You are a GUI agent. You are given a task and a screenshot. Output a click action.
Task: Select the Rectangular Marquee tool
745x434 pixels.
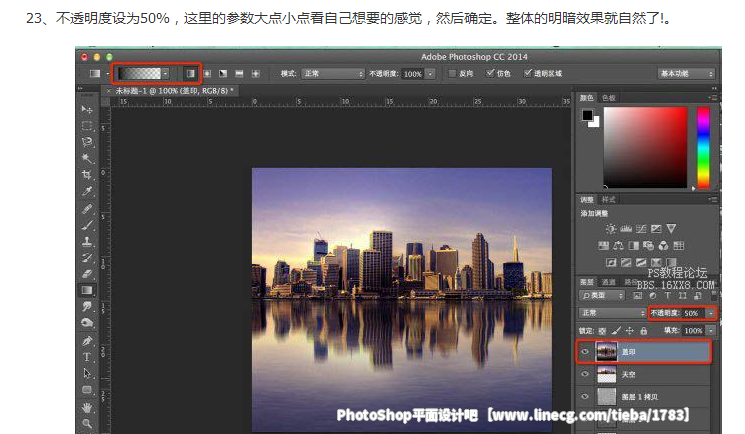point(87,126)
